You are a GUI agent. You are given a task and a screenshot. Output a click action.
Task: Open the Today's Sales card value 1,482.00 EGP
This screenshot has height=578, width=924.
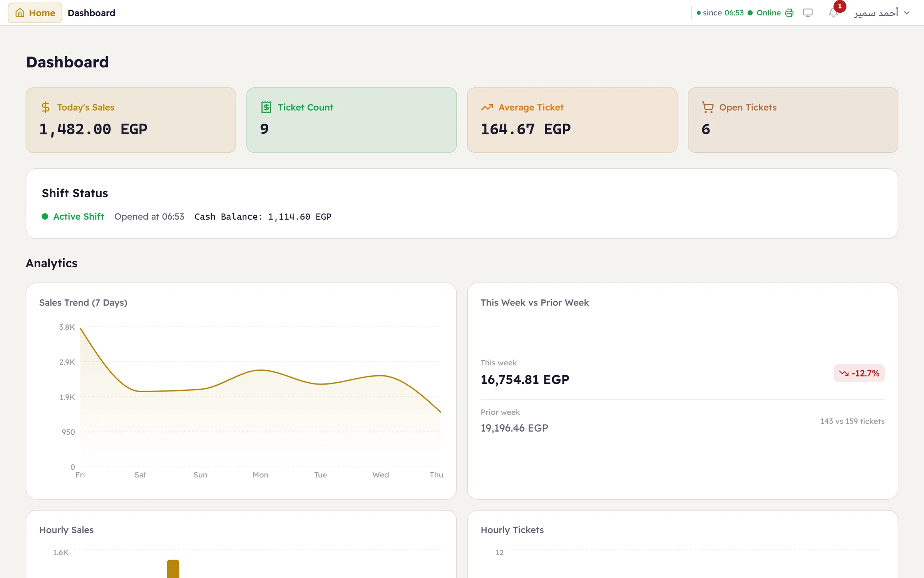[x=93, y=129]
